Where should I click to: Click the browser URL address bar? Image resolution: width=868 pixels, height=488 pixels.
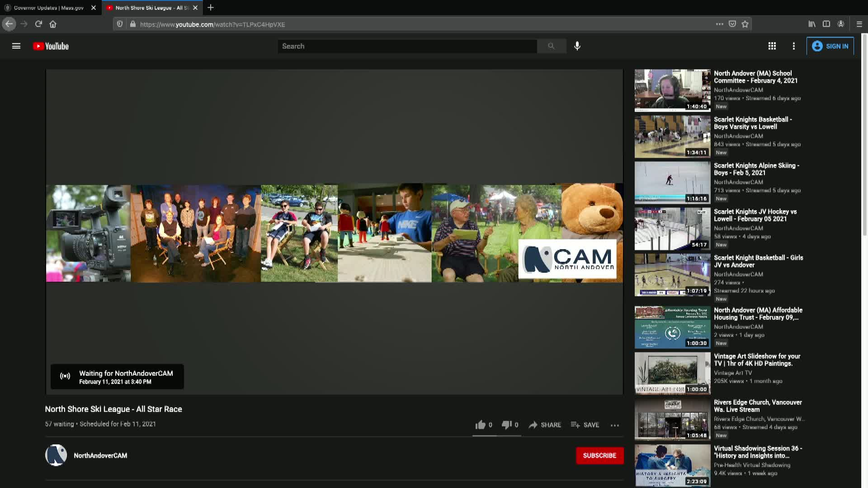425,24
